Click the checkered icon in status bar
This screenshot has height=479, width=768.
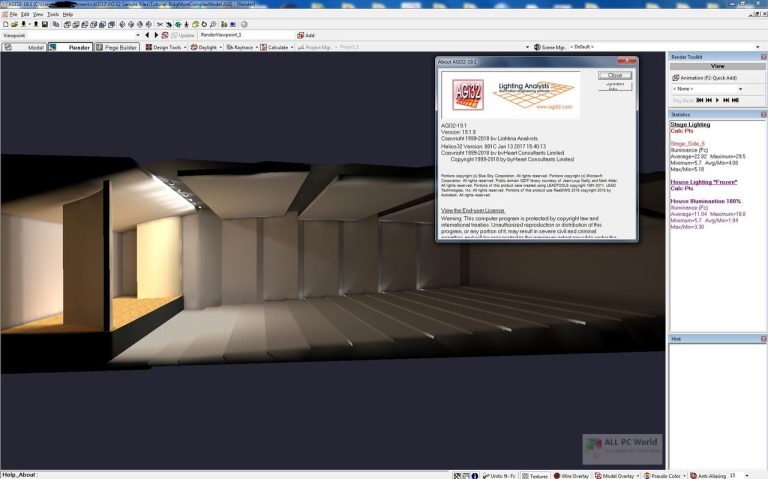click(x=457, y=476)
